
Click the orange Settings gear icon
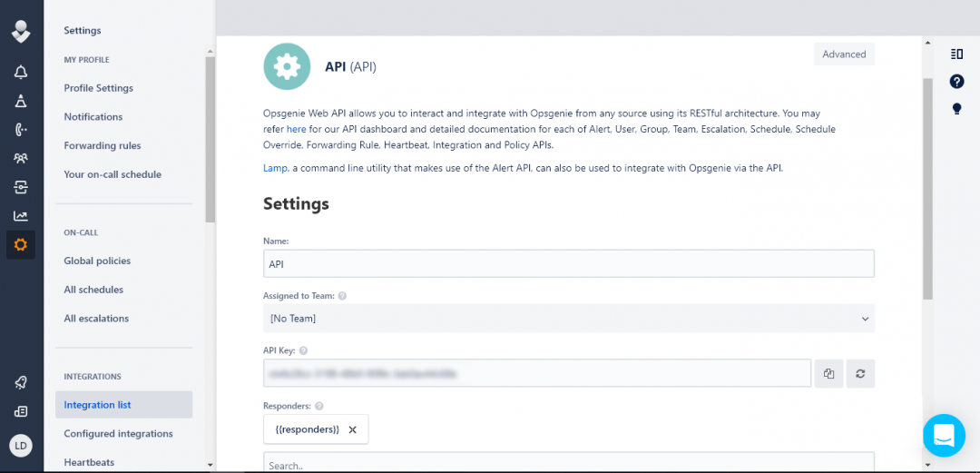21,245
